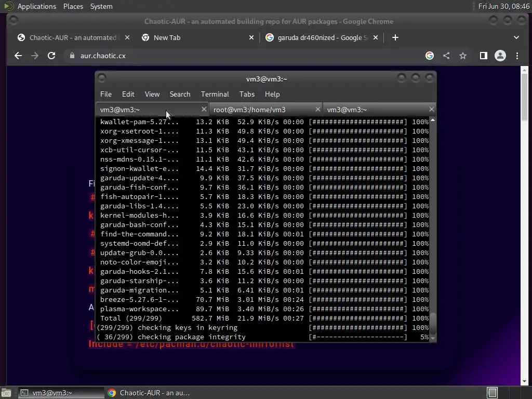Open terminal Edit menu
532x399 pixels.
coord(128,95)
